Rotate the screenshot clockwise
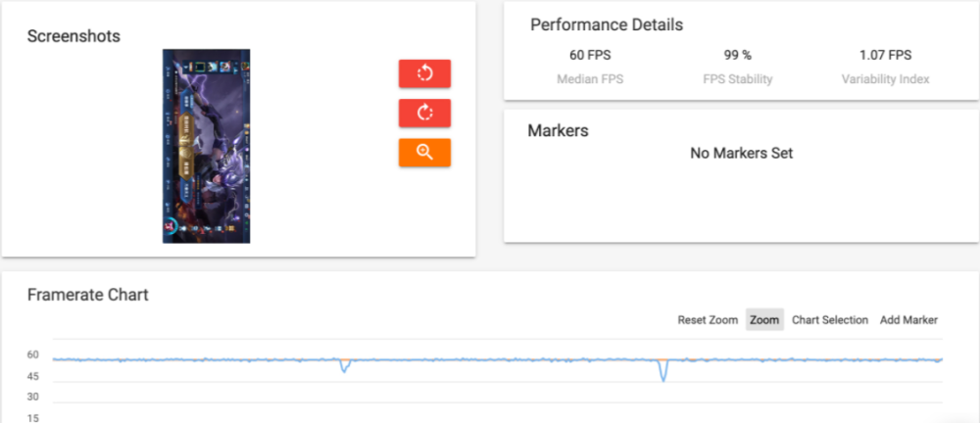This screenshot has width=980, height=423. tap(424, 113)
